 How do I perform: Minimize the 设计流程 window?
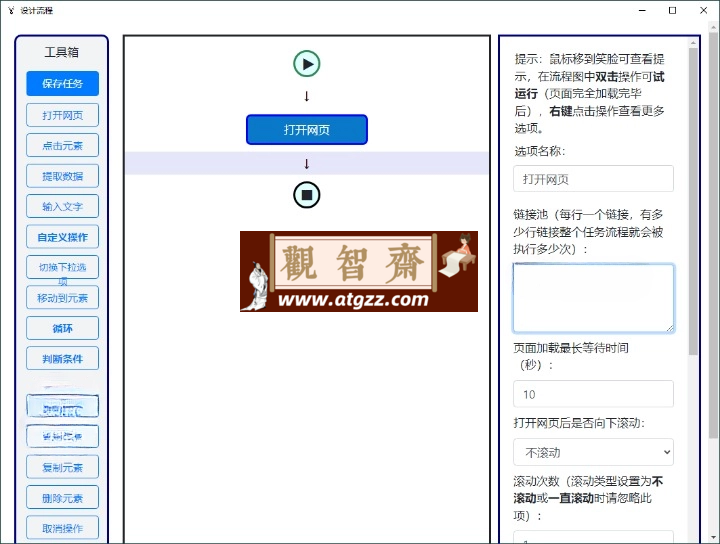click(642, 11)
